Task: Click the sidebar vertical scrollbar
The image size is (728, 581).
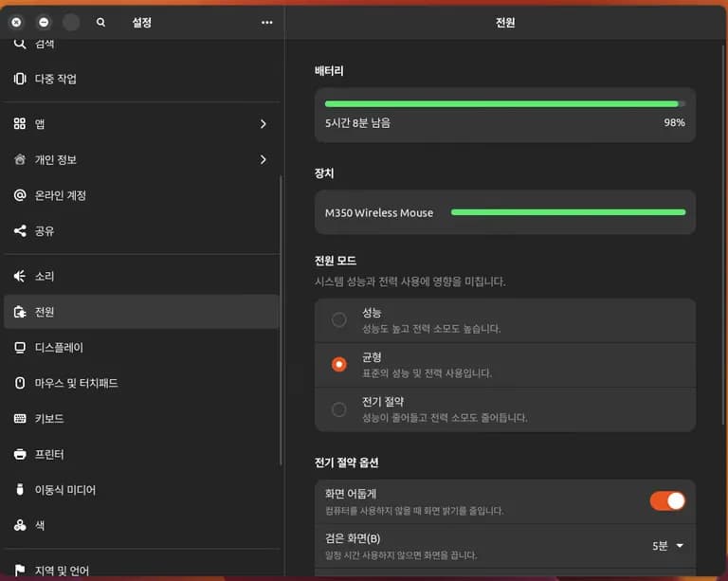Action: click(x=281, y=322)
